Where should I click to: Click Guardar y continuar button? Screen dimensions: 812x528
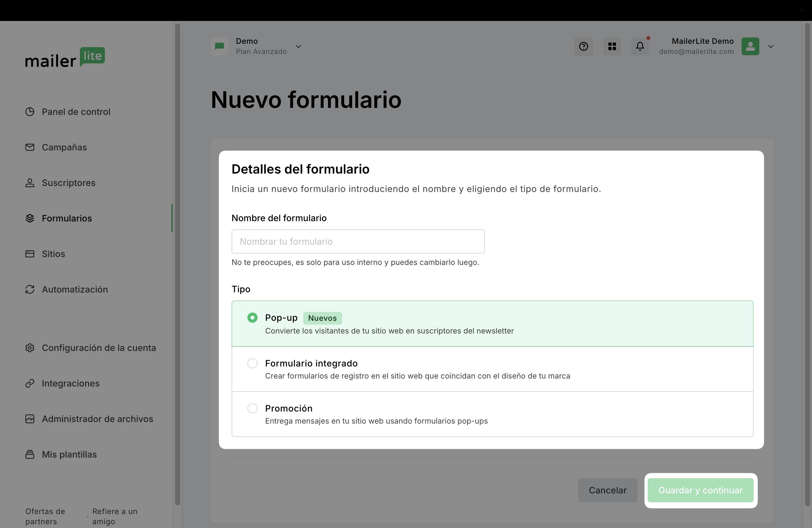(x=700, y=490)
